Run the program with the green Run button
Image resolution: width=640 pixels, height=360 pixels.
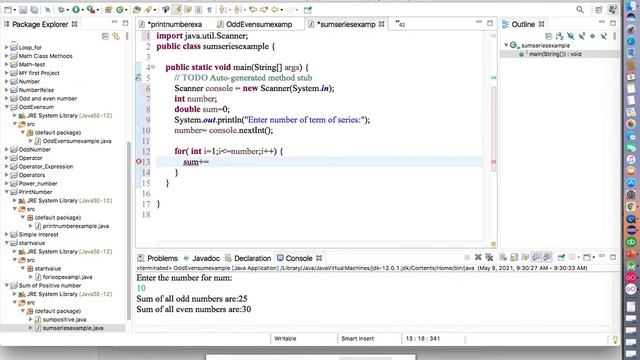(76, 9)
